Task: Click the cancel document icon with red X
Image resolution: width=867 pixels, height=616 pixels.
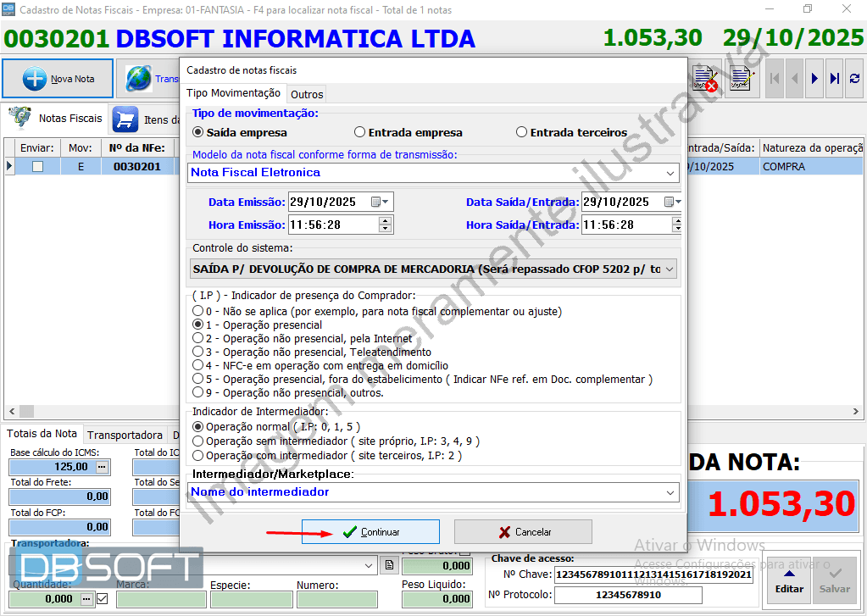Action: click(x=705, y=79)
